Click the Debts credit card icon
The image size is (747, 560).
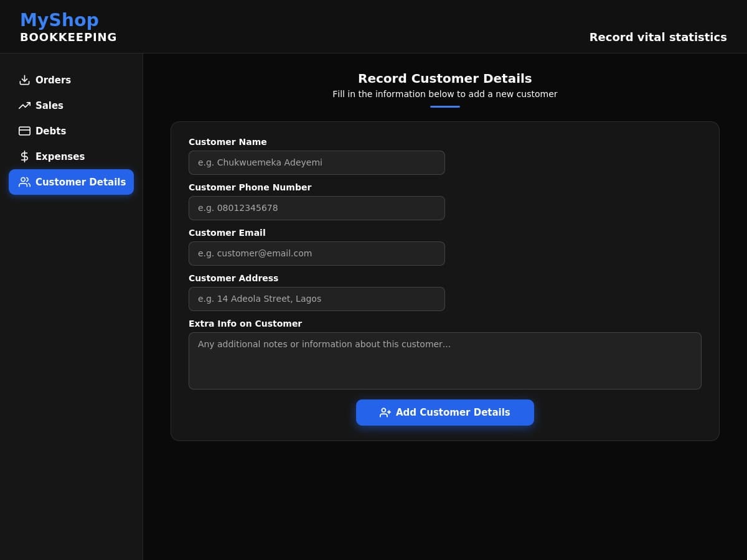[x=24, y=131]
